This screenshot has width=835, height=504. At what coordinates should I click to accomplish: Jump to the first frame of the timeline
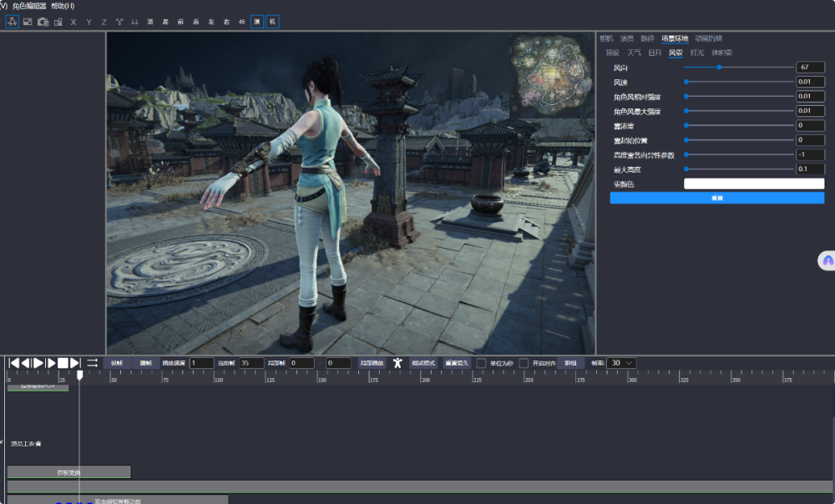tap(13, 363)
